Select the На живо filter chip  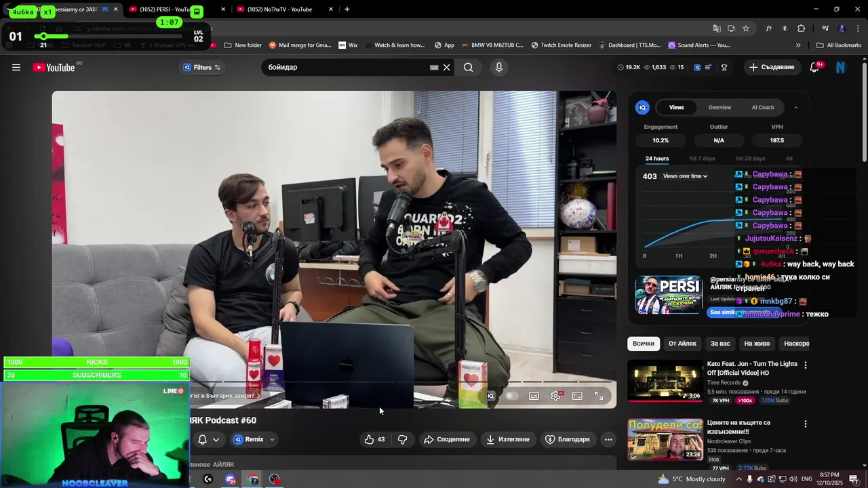pyautogui.click(x=757, y=344)
